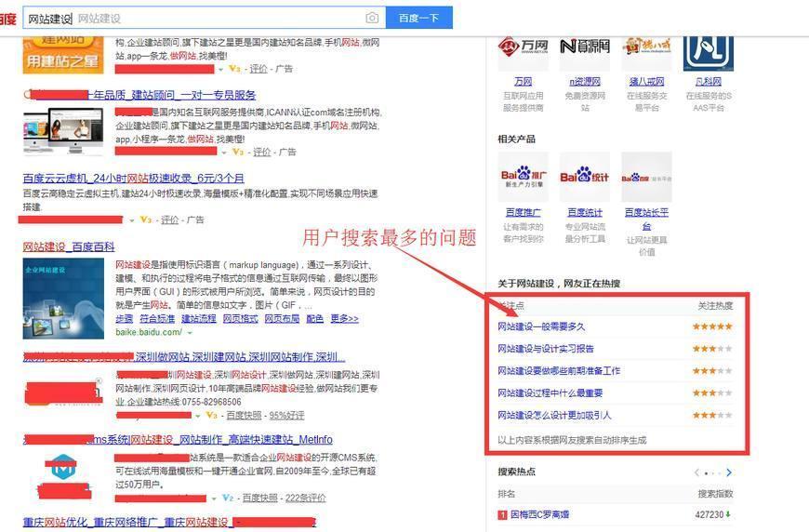Click the camera image search icon

point(371,18)
